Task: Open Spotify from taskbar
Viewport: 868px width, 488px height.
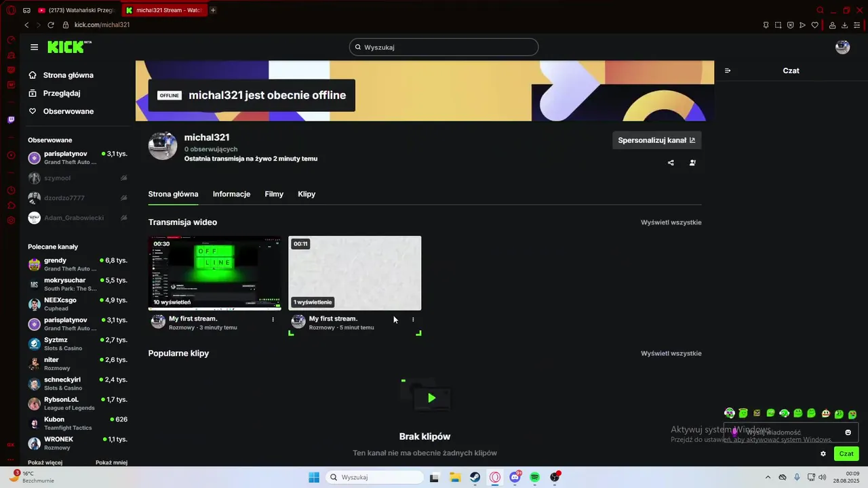Action: coord(534,477)
